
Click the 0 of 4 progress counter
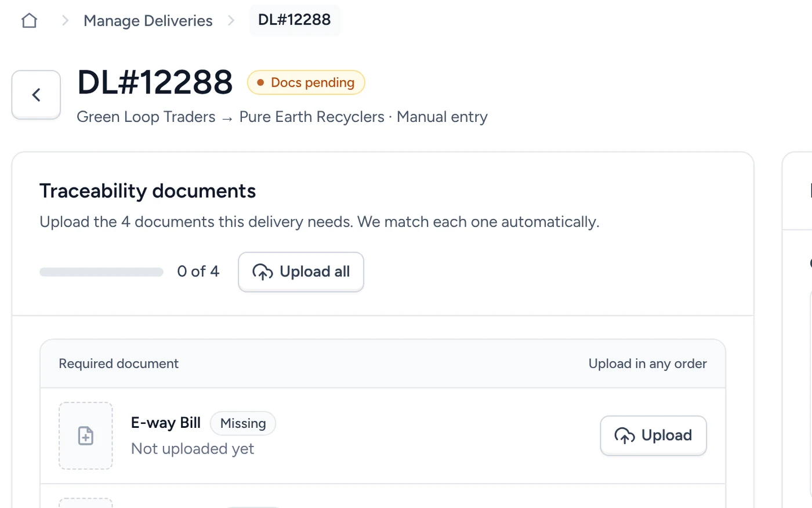[x=198, y=272]
